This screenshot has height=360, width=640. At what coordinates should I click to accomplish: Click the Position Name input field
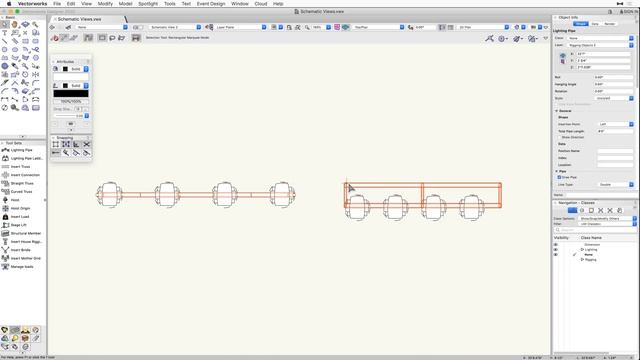[x=615, y=151]
